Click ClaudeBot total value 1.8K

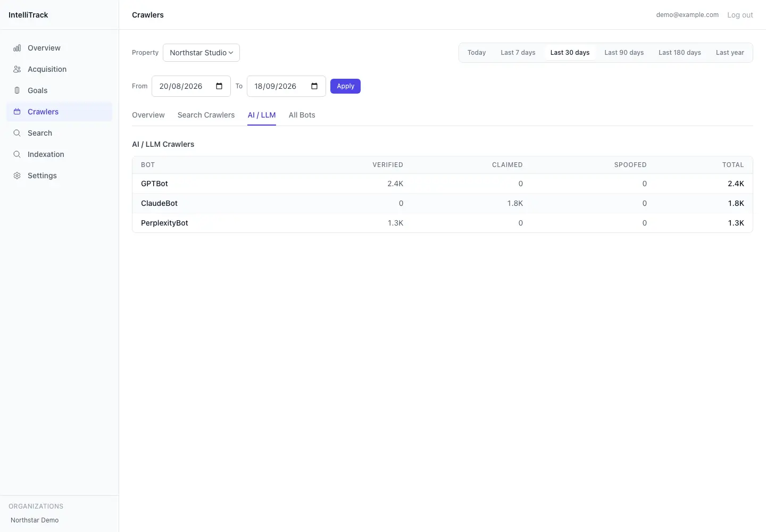736,203
